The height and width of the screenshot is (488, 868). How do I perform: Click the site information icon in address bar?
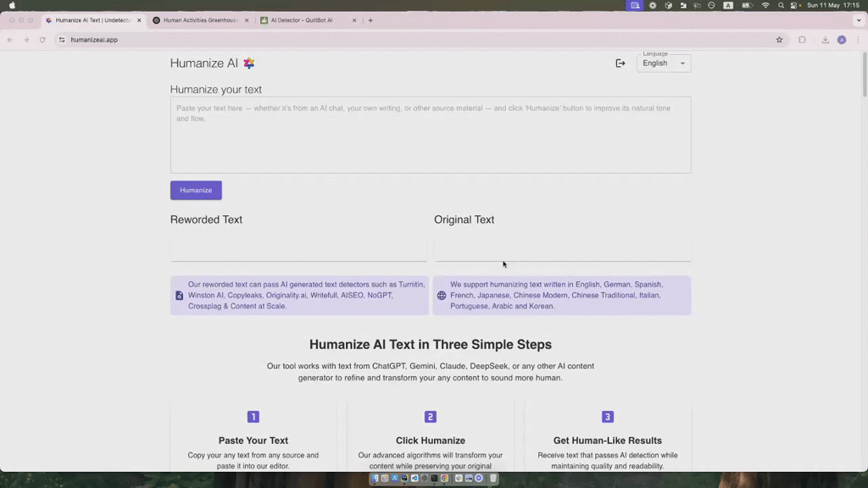[x=62, y=40]
